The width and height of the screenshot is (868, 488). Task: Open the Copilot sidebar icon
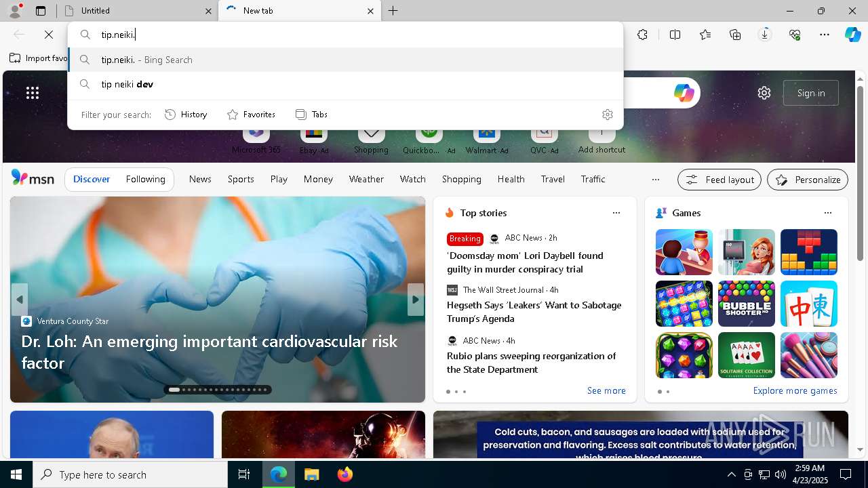pyautogui.click(x=853, y=35)
